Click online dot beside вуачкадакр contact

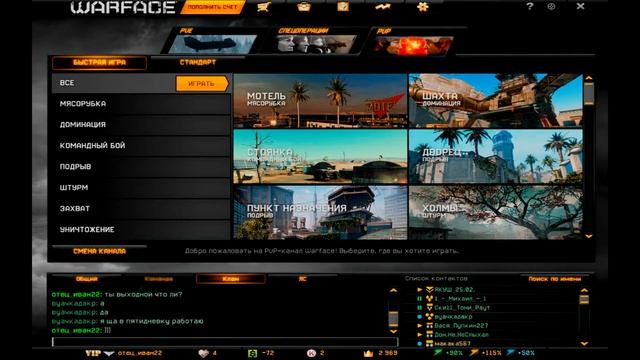(420, 317)
